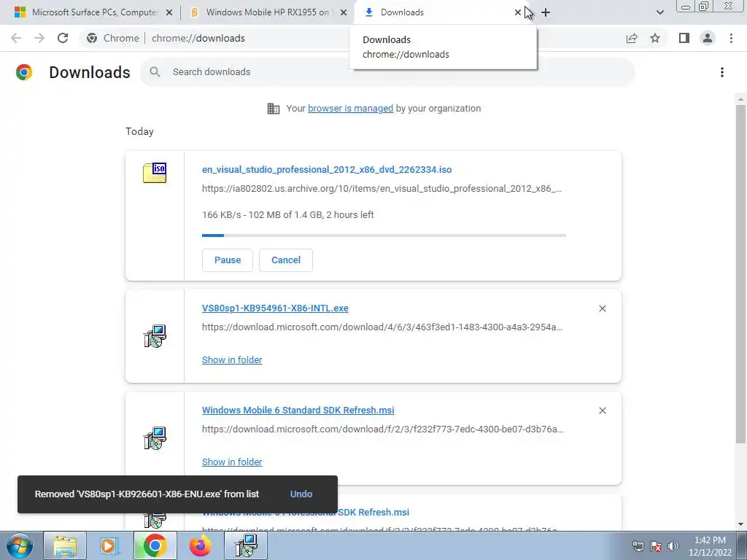This screenshot has width=747, height=560.
Task: Share this page using the share icon
Action: (x=632, y=38)
